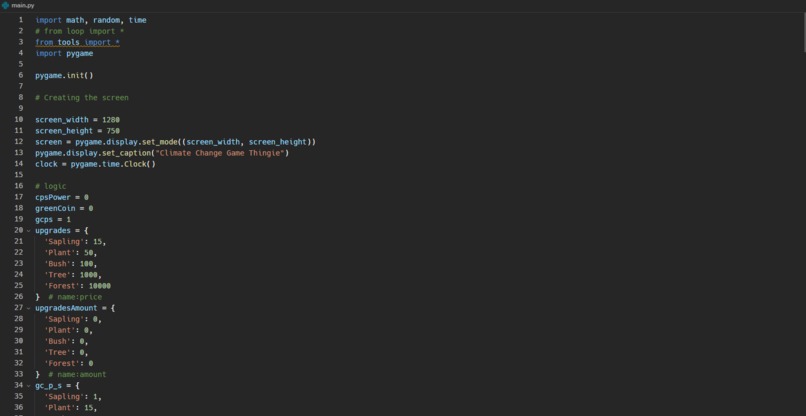
Task: Click the 'Tree': 1000 entry
Action: pyautogui.click(x=73, y=275)
